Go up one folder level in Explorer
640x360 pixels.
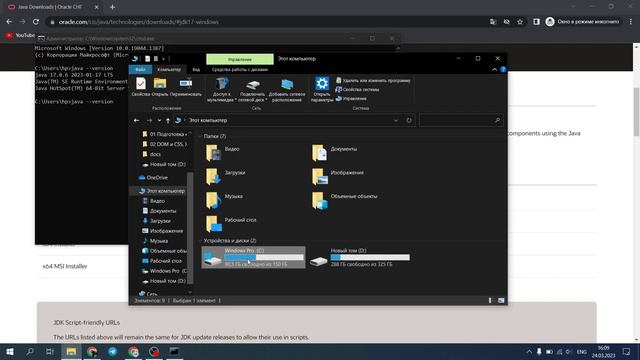[168, 120]
